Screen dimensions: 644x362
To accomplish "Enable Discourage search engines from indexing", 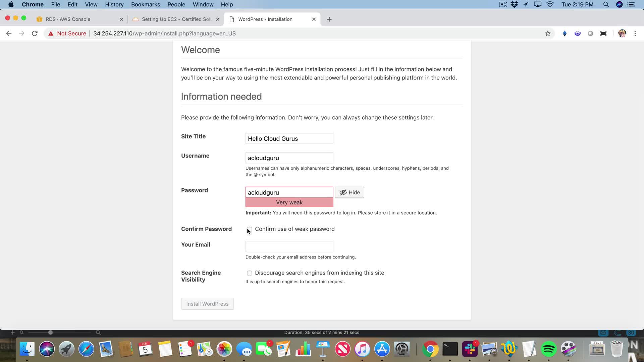I will [249, 273].
